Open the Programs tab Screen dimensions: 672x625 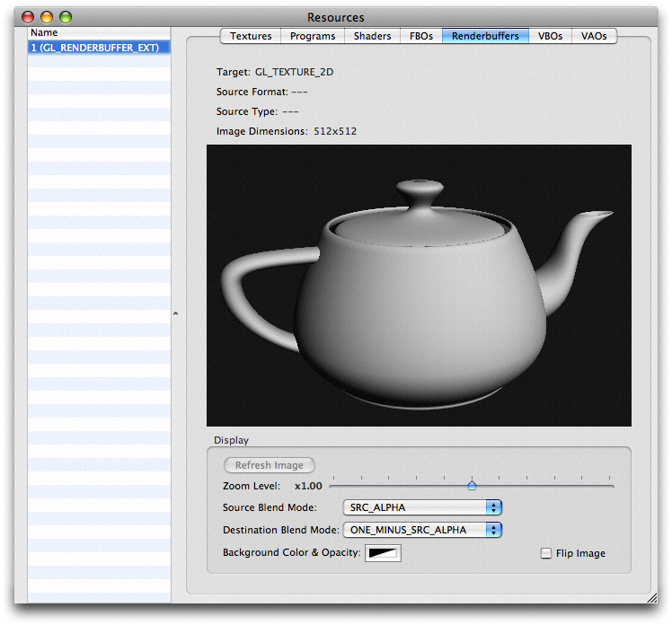click(313, 36)
